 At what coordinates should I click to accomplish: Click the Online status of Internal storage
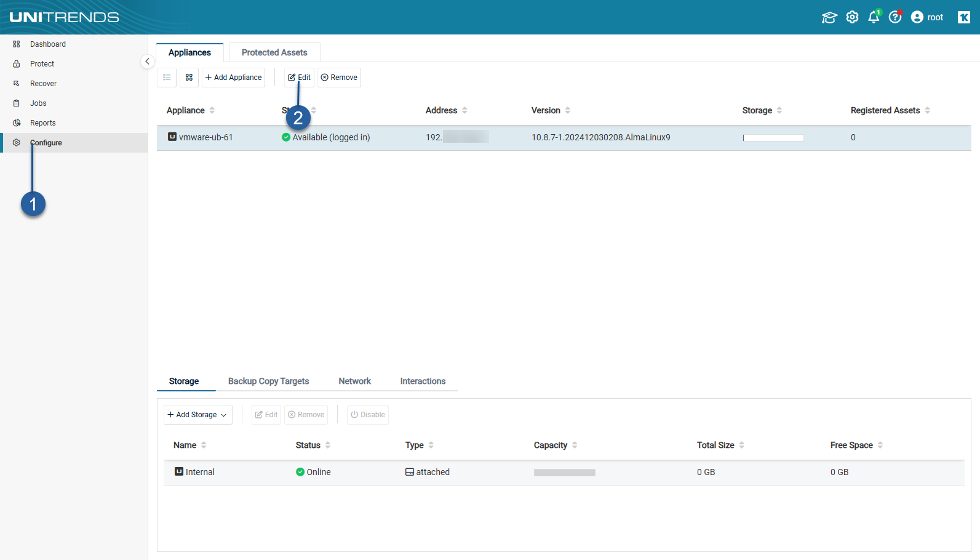[x=313, y=472]
